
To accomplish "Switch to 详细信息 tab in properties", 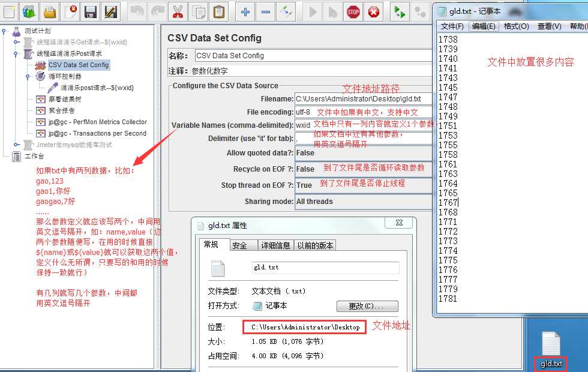I will tap(275, 245).
